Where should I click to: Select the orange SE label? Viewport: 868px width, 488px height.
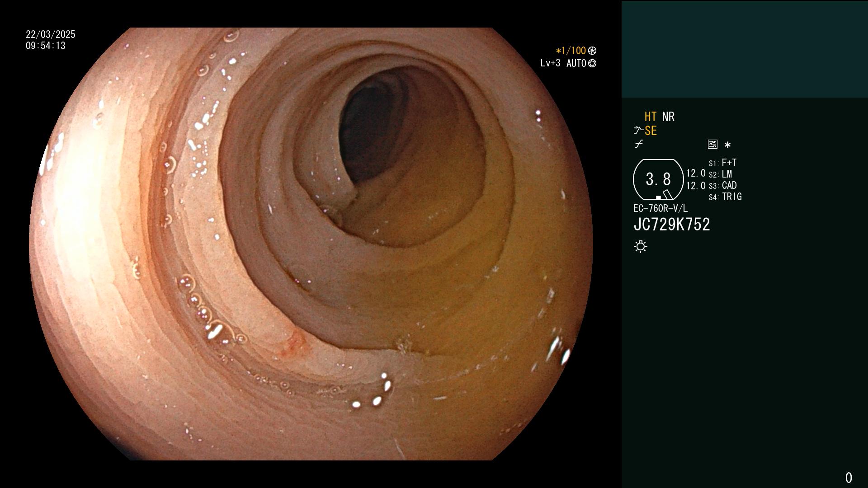tap(651, 131)
